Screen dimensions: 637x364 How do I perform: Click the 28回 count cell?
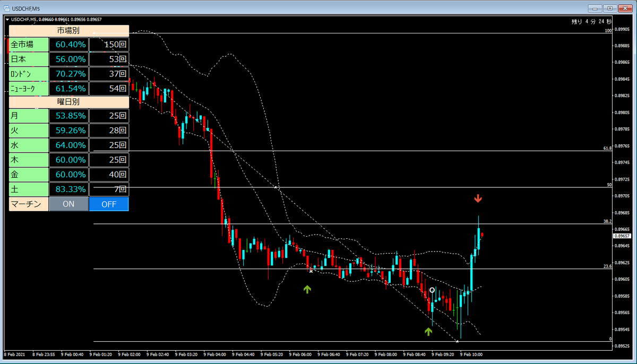point(109,130)
